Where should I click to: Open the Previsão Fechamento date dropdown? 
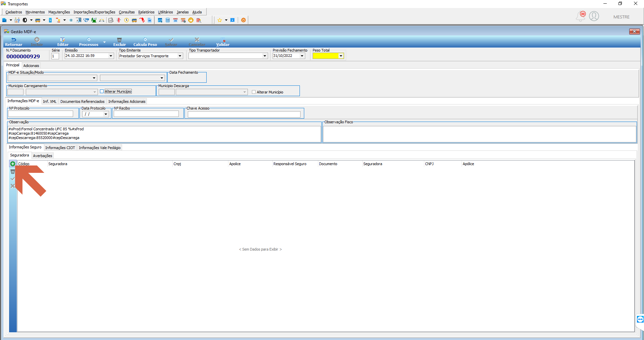tap(302, 56)
